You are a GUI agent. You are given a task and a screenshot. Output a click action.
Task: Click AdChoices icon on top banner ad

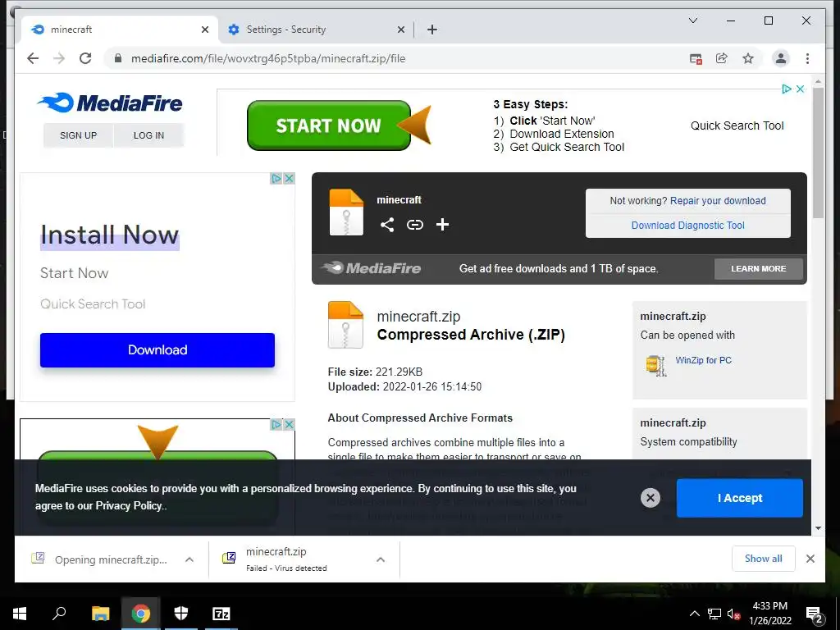coord(787,89)
